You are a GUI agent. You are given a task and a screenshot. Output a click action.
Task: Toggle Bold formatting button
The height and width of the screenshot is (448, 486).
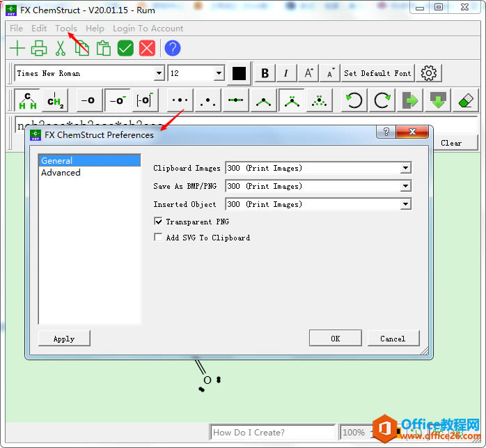click(265, 73)
